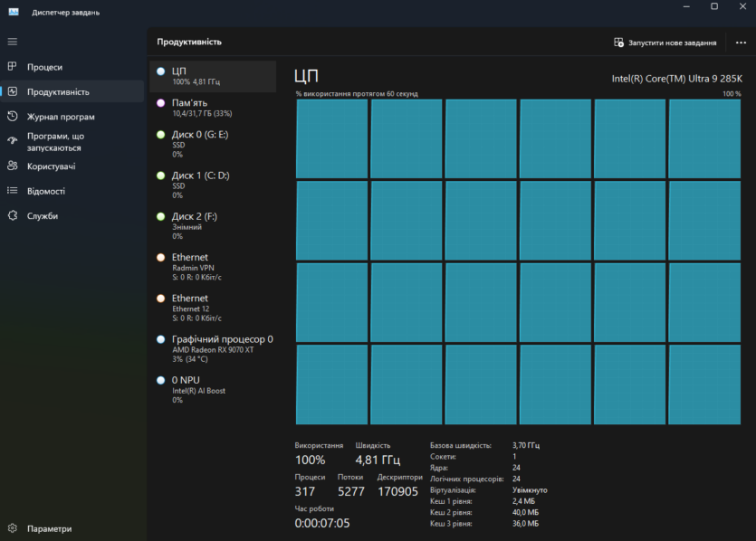
Task: Select Графічний процесор 0 (AMD Radeon RX 9070 XT)
Action: pyautogui.click(x=213, y=348)
